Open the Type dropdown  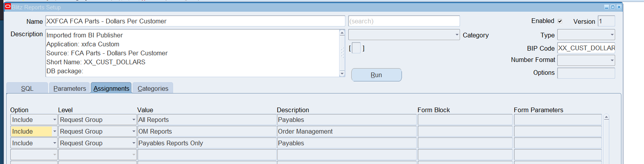pos(612,35)
